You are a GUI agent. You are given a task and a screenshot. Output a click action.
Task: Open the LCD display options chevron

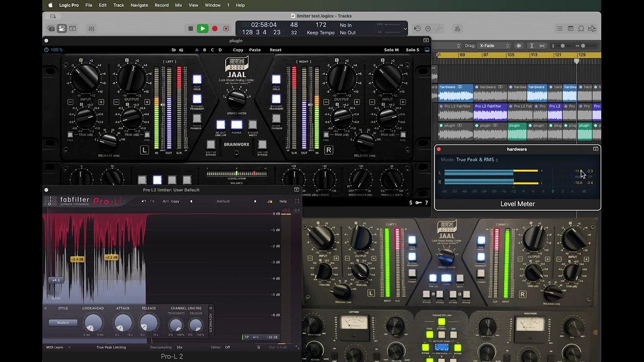click(x=405, y=29)
